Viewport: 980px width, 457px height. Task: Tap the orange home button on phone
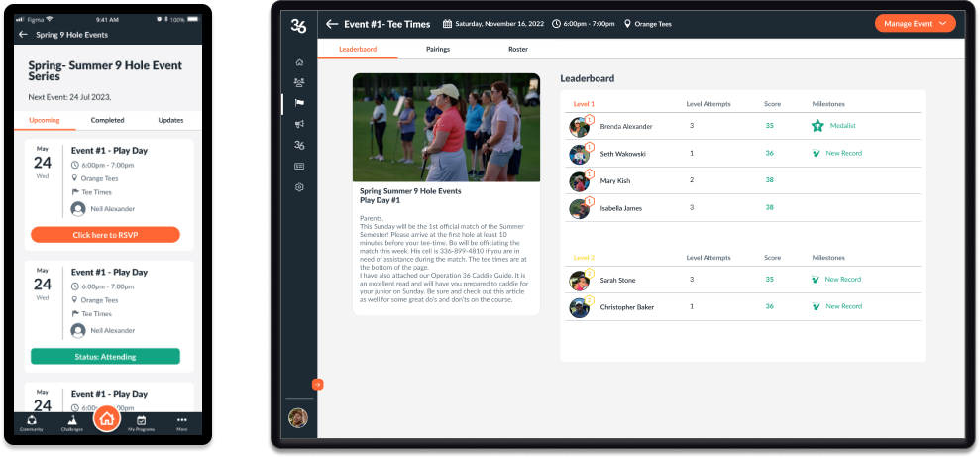[107, 418]
